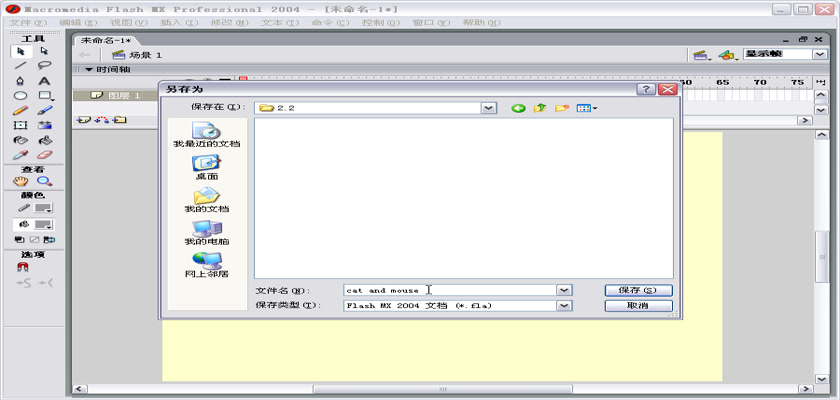Screen dimensions: 840x400
Task: Open the 文本(T) menu
Action: pyautogui.click(x=280, y=22)
